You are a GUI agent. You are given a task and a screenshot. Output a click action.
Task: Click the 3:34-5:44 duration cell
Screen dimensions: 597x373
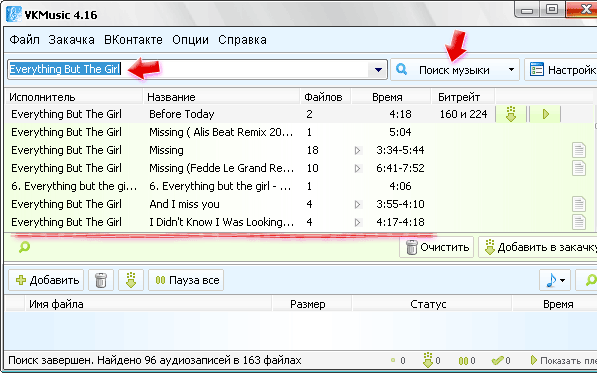point(400,150)
